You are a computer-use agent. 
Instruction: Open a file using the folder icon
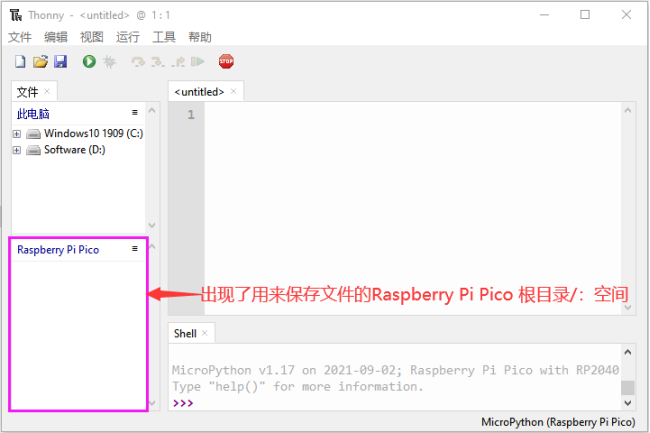[x=40, y=62]
